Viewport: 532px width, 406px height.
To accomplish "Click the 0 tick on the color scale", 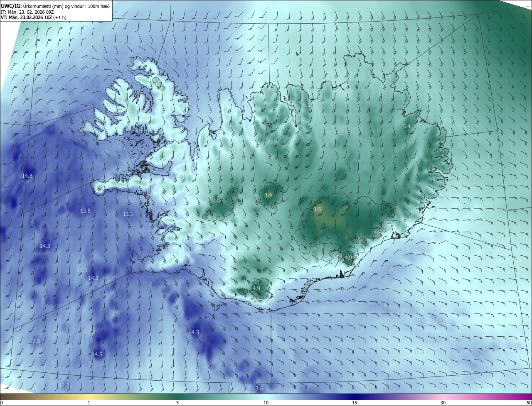I will 2,403.
